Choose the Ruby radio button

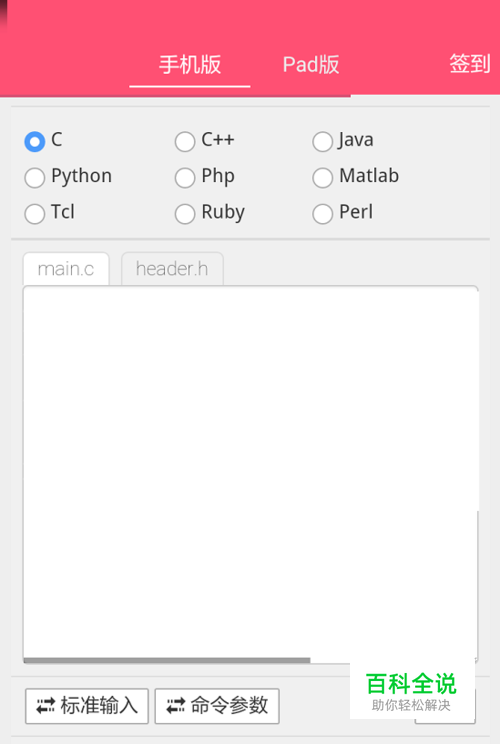pyautogui.click(x=185, y=214)
